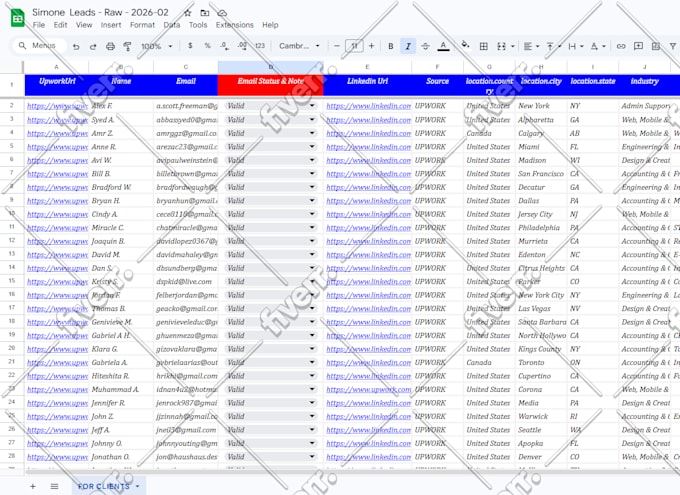This screenshot has width=680, height=495.
Task: Open Email Status dropdown for Alex F.
Action: click(312, 106)
